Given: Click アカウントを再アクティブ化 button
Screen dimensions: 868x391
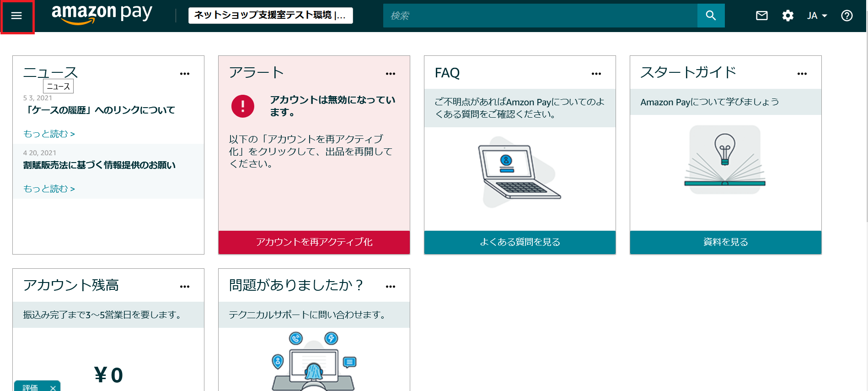Looking at the screenshot, I should click(x=314, y=242).
